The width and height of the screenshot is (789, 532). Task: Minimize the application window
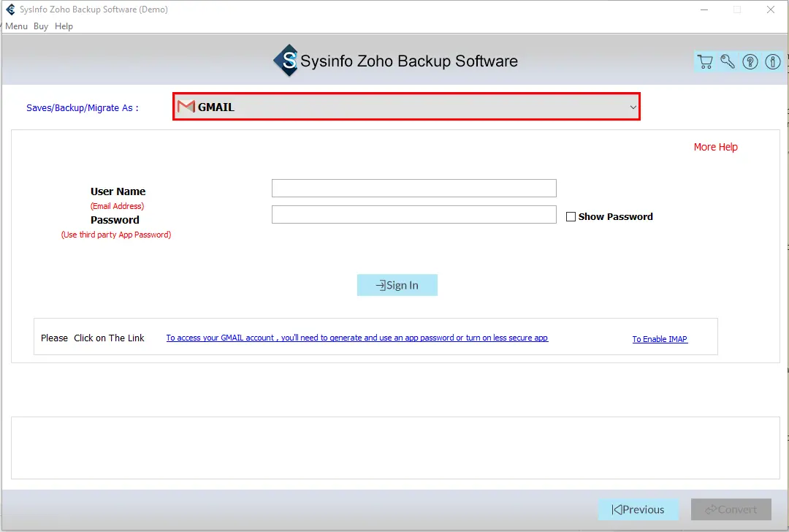pyautogui.click(x=704, y=9)
